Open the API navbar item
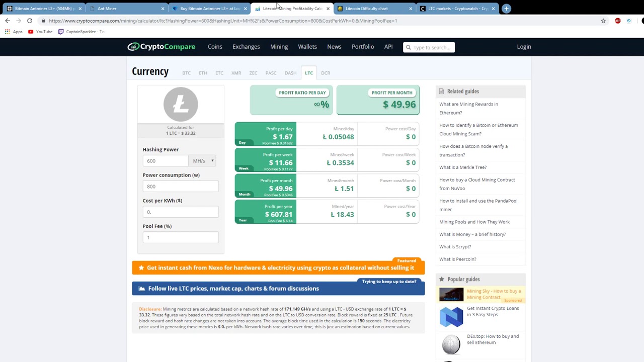This screenshot has height=362, width=644. (388, 47)
